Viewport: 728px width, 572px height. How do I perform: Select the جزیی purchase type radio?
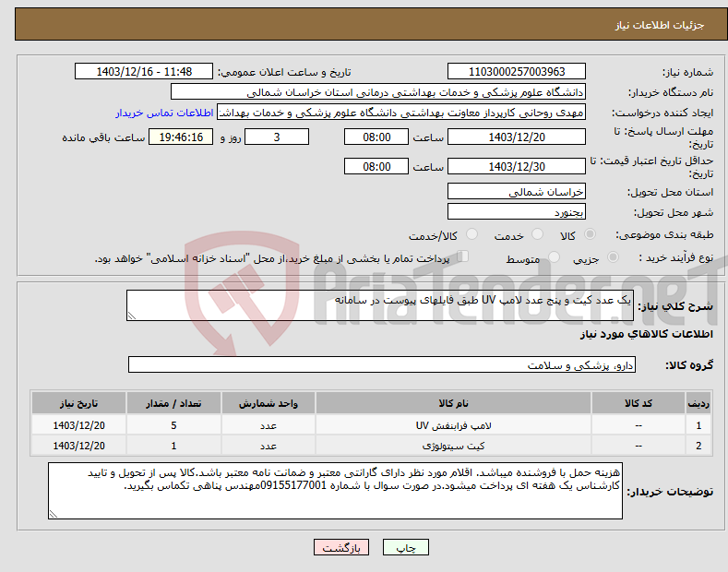pyautogui.click(x=613, y=256)
